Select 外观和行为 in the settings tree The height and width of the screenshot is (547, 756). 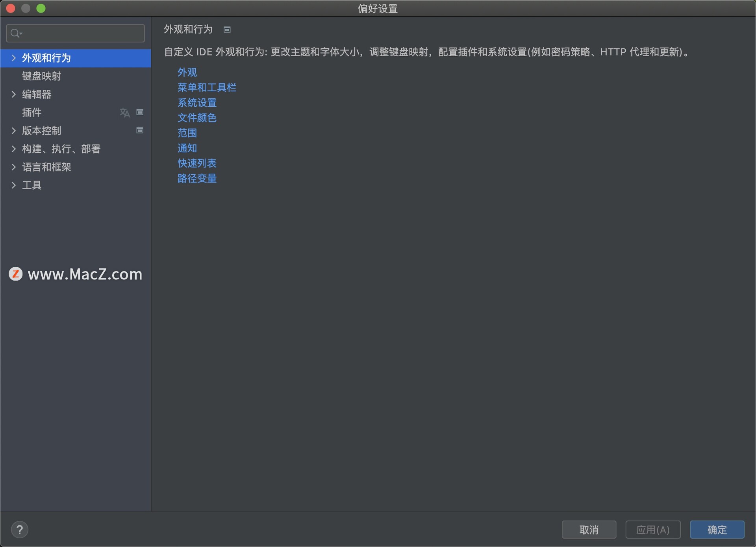75,58
